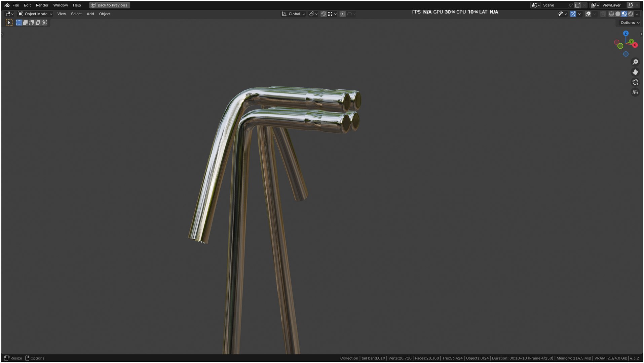
Task: Open editor type selector dropdown
Action: coord(9,14)
